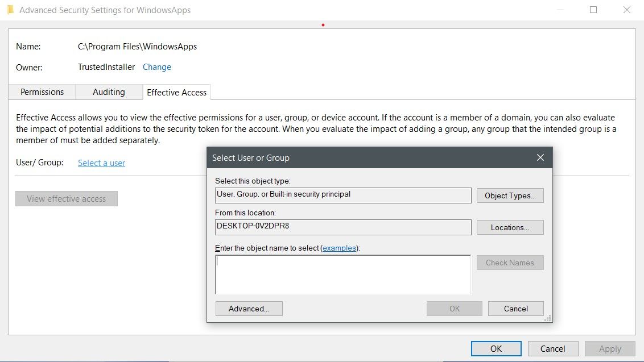
Task: Open the Object Types dialog
Action: tap(510, 195)
